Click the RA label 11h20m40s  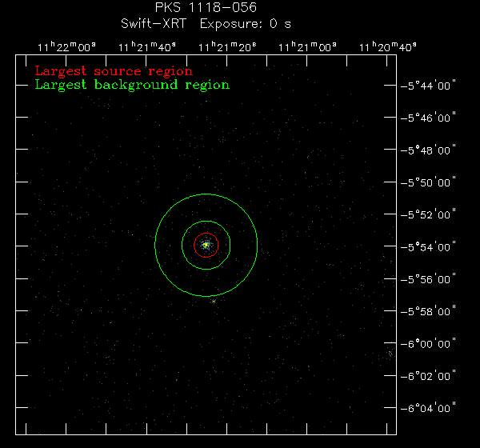pos(387,47)
